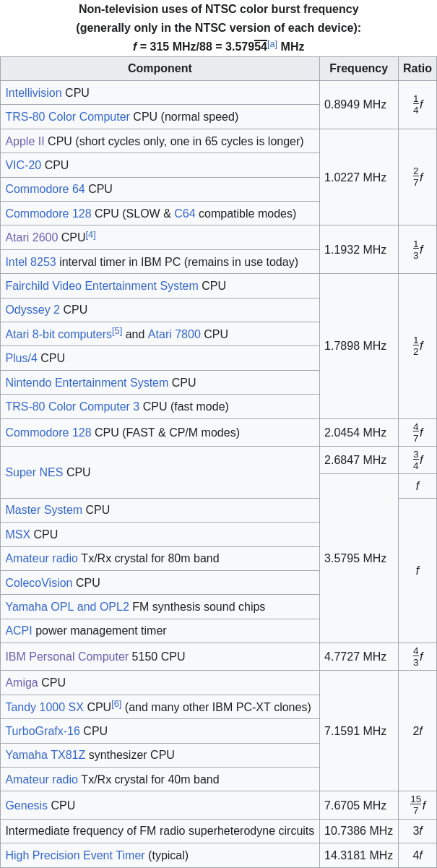Image resolution: width=437 pixels, height=868 pixels.
Task: Open Amateur radio link in 40m band row
Action: [42, 779]
